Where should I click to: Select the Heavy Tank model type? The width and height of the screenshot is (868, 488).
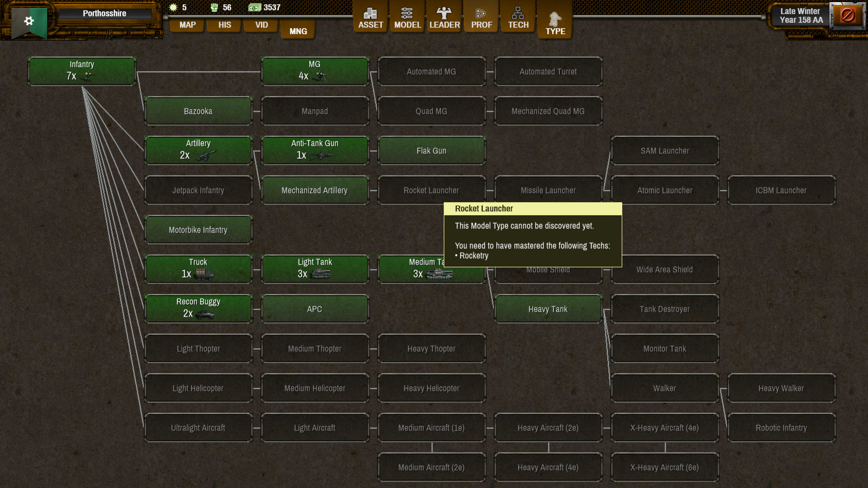pyautogui.click(x=548, y=309)
